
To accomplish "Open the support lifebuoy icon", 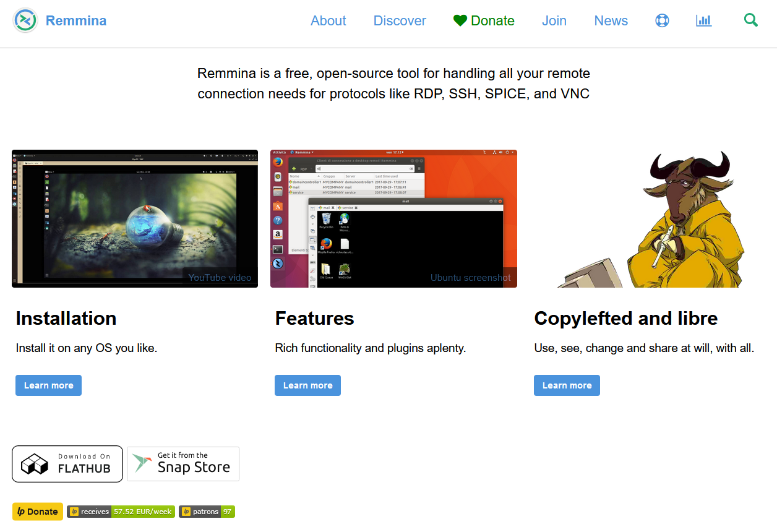I will [662, 20].
